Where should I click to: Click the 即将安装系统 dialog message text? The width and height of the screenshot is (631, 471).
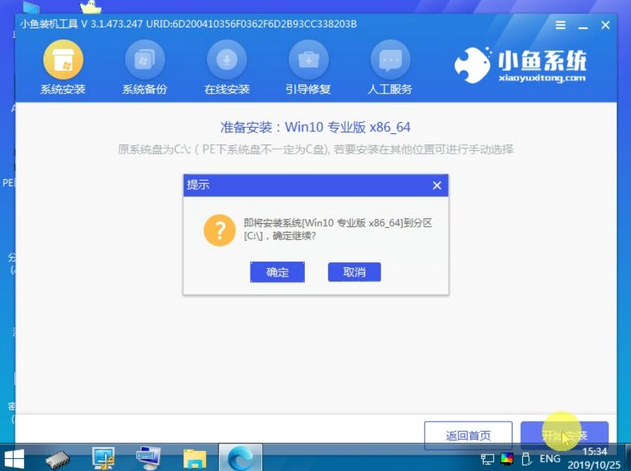point(338,229)
